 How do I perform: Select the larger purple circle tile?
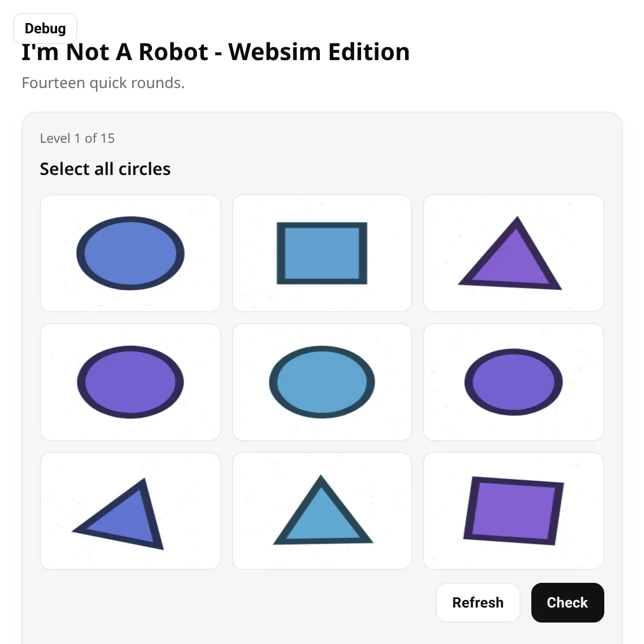coord(130,382)
